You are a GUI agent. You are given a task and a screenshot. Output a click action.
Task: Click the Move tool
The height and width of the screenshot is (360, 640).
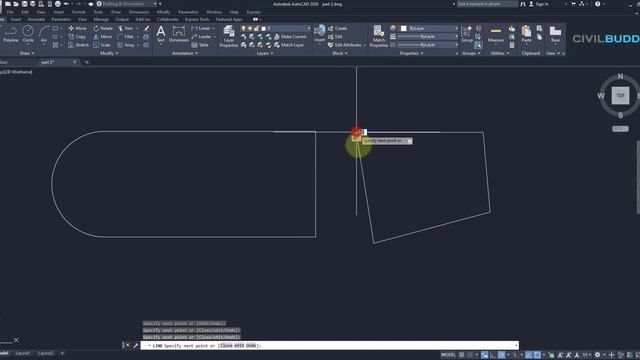tap(77, 28)
